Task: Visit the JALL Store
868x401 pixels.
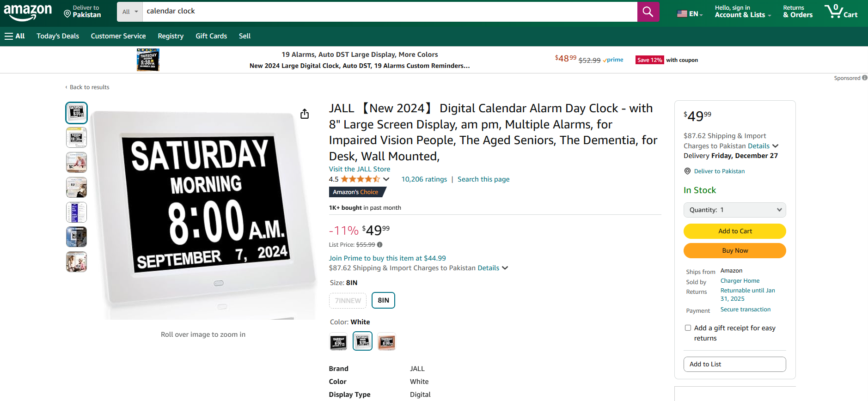Action: (x=360, y=169)
